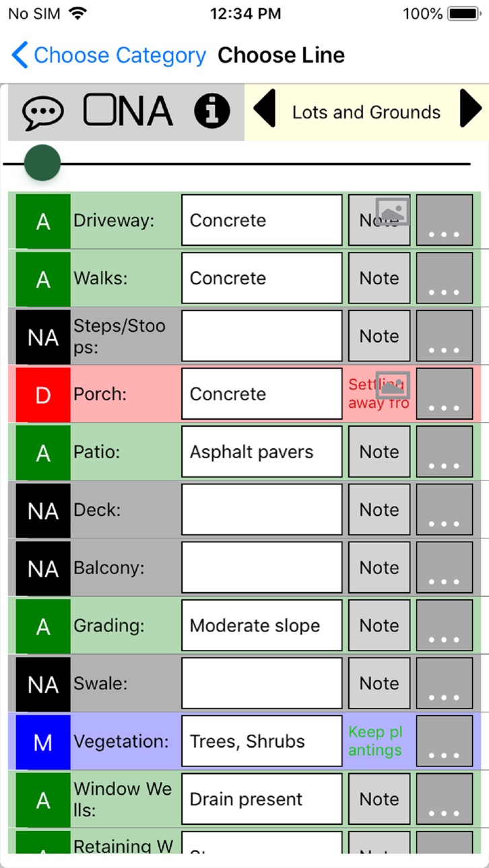This screenshot has height=868, width=489.
Task: Go back to Choose Category
Action: [x=109, y=55]
